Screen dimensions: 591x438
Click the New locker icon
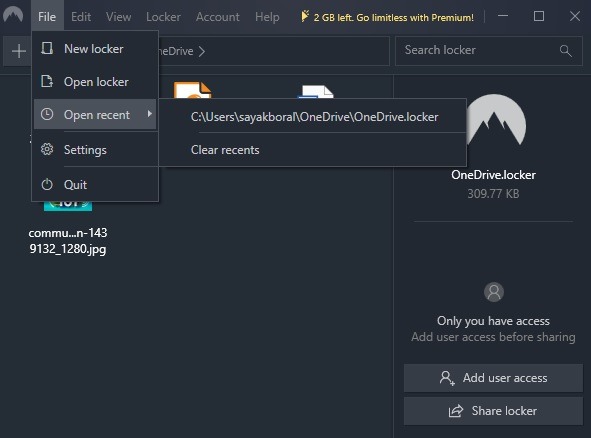(x=47, y=48)
